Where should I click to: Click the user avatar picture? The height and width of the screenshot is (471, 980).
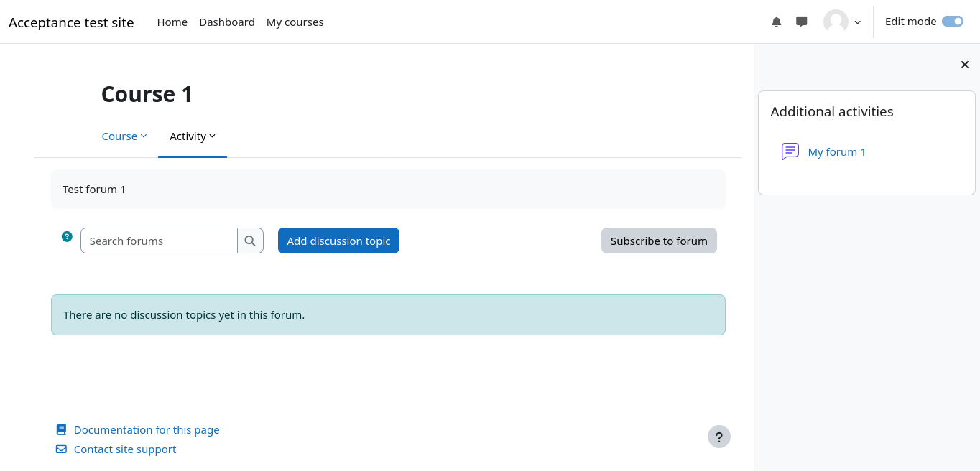836,22
